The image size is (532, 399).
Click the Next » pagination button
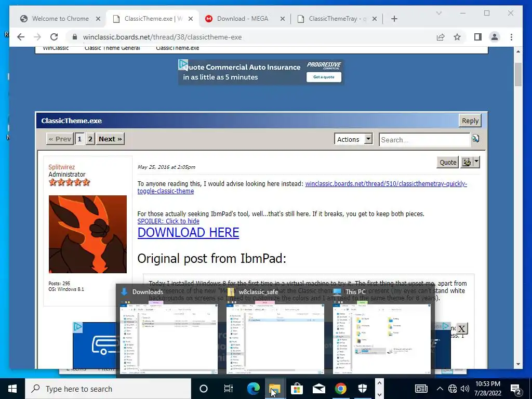tap(110, 139)
